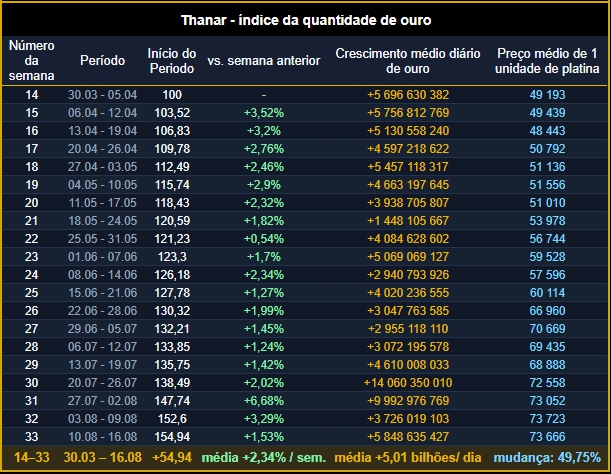Image resolution: width=611 pixels, height=474 pixels.
Task: Click gold growth '+5 457 118 317'
Action: click(x=408, y=167)
